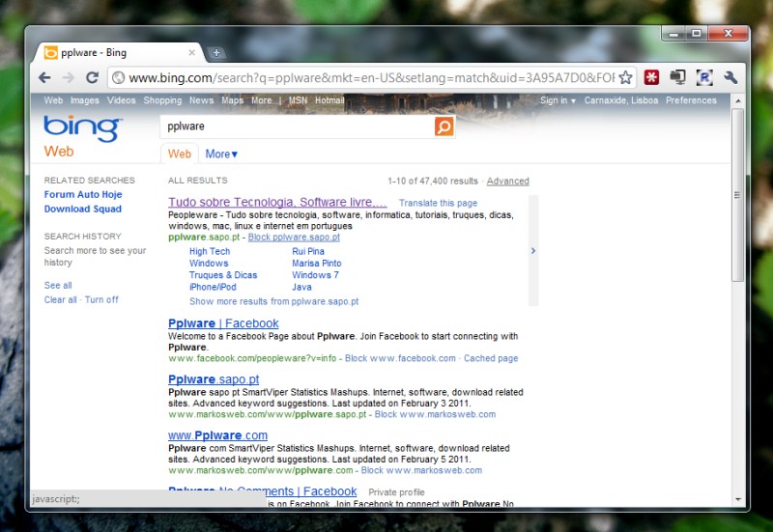Click Translate this page

(439, 203)
